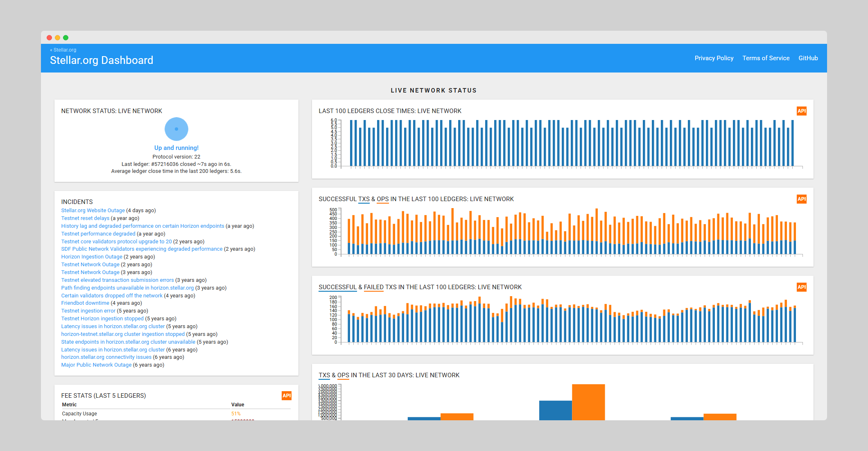The image size is (868, 451).
Task: Open Horizon Ingestion Outage incident
Action: tap(92, 257)
